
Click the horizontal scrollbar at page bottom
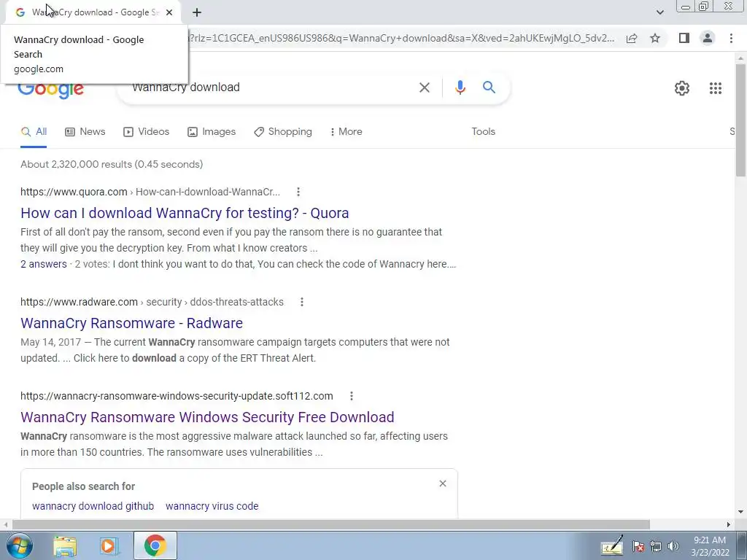tap(330, 524)
